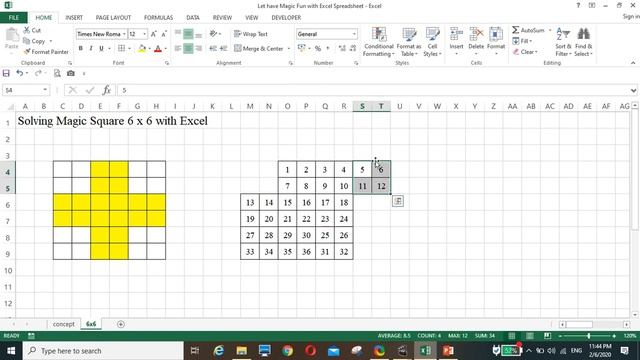Click Increase Decimal icon
This screenshot has width=640, height=360.
click(x=342, y=49)
